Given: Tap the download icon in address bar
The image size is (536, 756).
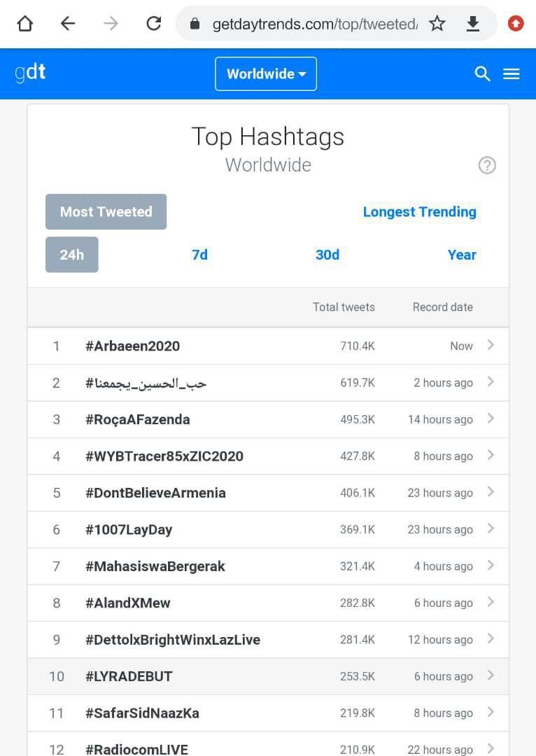Looking at the screenshot, I should tap(473, 23).
